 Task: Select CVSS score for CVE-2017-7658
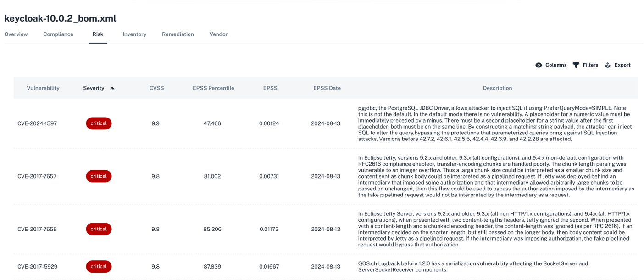pyautogui.click(x=155, y=229)
